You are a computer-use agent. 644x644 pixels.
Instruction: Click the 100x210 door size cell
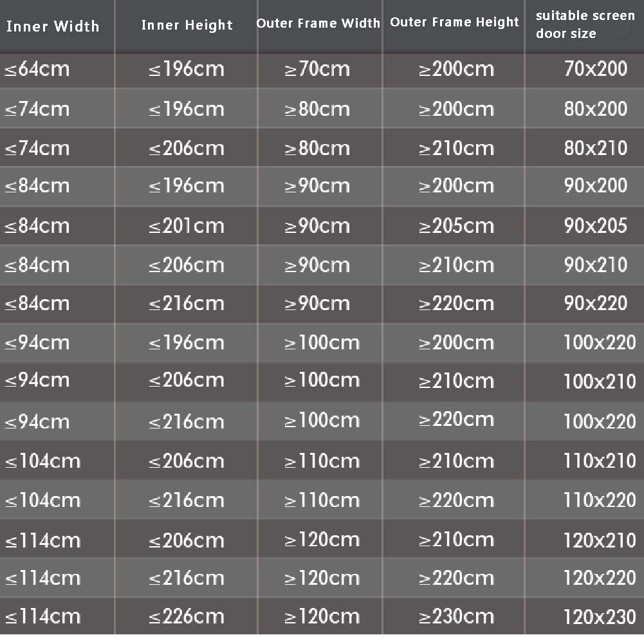[x=600, y=381]
